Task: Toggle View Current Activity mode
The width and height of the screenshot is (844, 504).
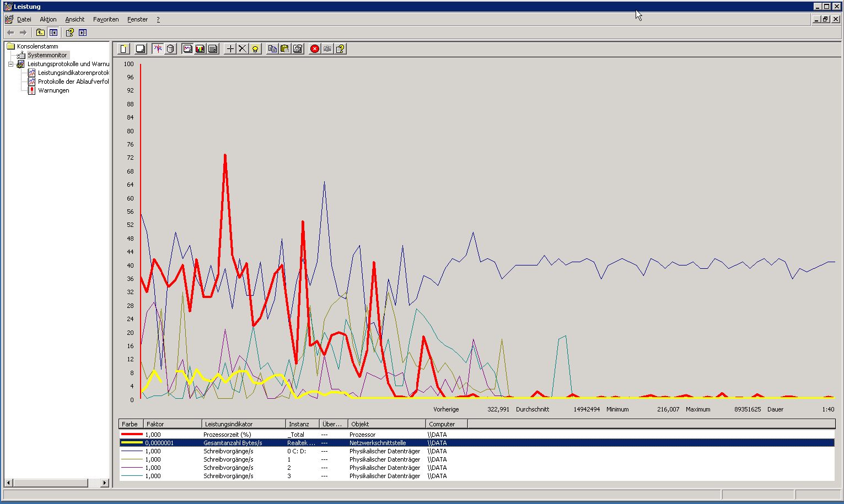Action: tap(157, 48)
